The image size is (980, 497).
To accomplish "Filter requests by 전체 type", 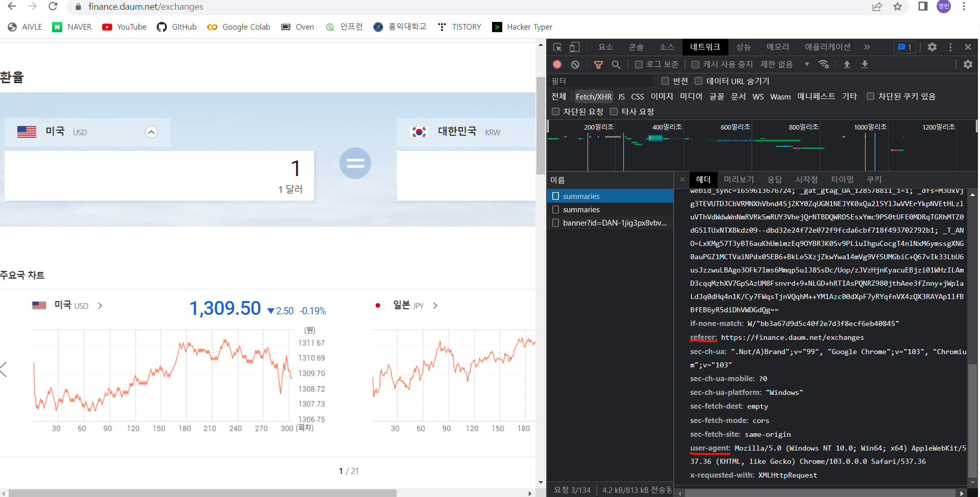I will pos(558,96).
